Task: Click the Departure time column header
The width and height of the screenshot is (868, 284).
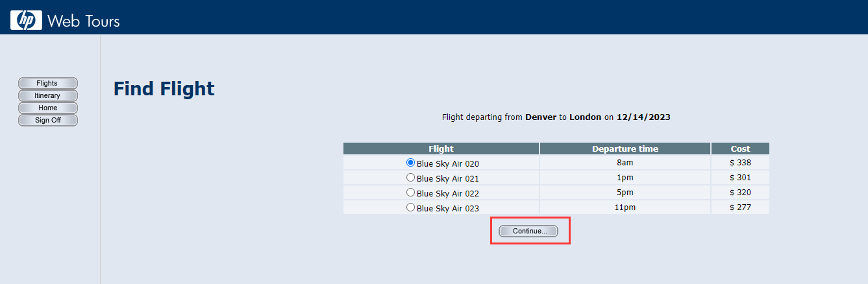Action: [x=625, y=148]
